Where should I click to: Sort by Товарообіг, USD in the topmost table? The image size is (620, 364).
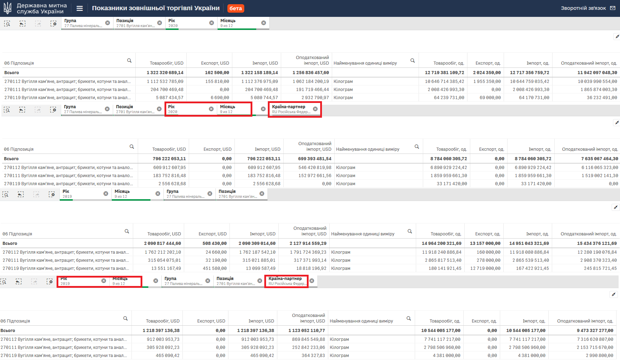click(x=166, y=63)
